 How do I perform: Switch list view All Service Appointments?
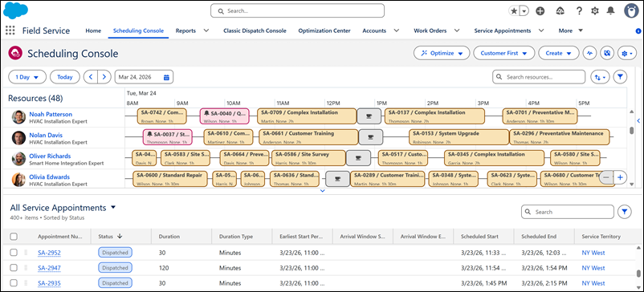pyautogui.click(x=63, y=208)
